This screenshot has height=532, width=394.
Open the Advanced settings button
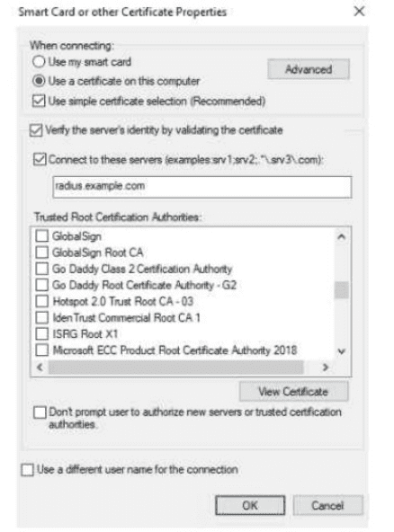[x=308, y=69]
